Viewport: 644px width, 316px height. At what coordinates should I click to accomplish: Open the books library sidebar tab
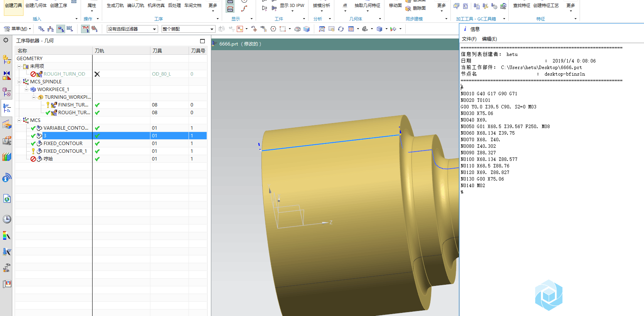click(x=7, y=157)
